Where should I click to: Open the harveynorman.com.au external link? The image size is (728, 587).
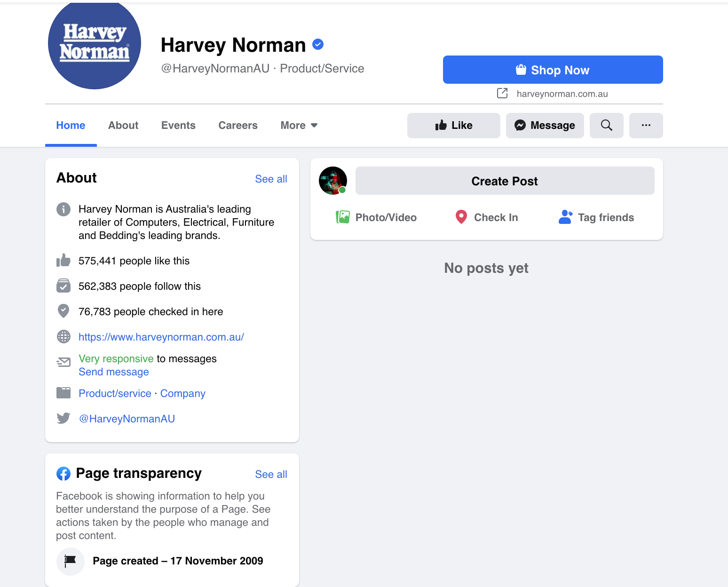(562, 94)
